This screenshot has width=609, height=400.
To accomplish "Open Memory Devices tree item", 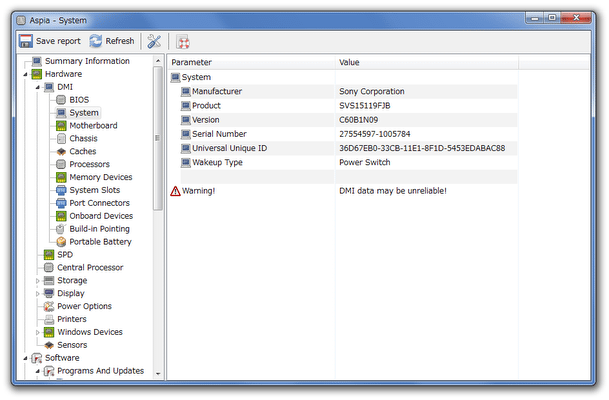I will pyautogui.click(x=101, y=177).
